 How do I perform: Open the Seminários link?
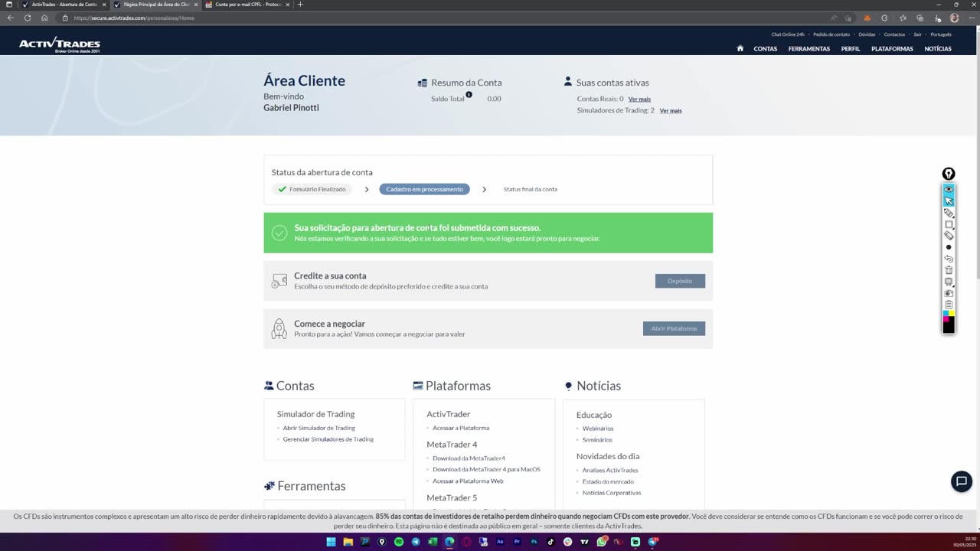click(597, 440)
